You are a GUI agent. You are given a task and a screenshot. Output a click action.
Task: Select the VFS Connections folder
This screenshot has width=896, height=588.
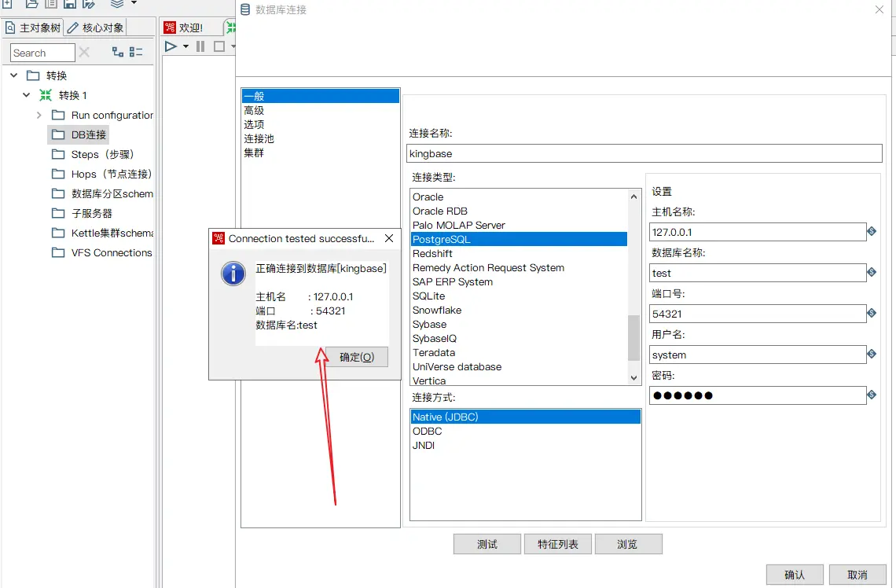click(x=101, y=252)
